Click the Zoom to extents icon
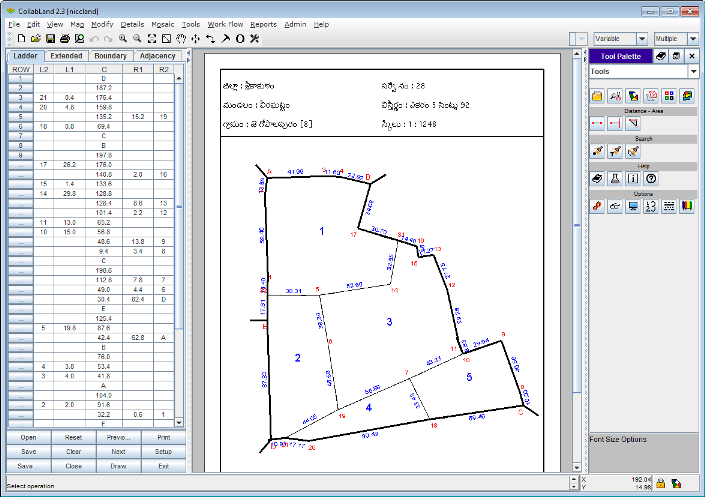The image size is (705, 497). 152,39
